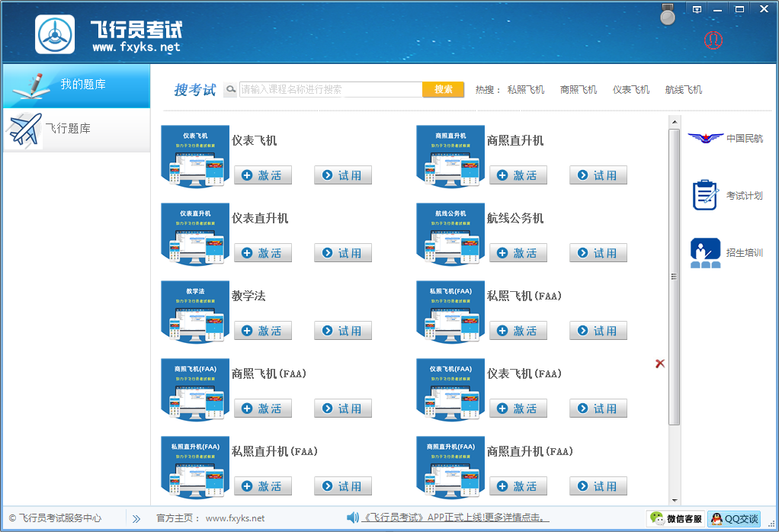Select hot search link 私照飞机
Viewport: 779px width, 532px height.
click(x=526, y=90)
